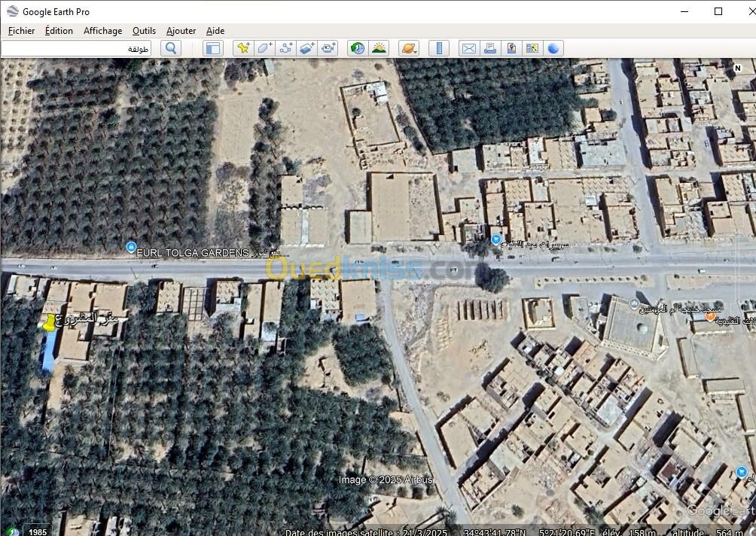
Task: Open the Ajouter menu
Action: (x=181, y=31)
